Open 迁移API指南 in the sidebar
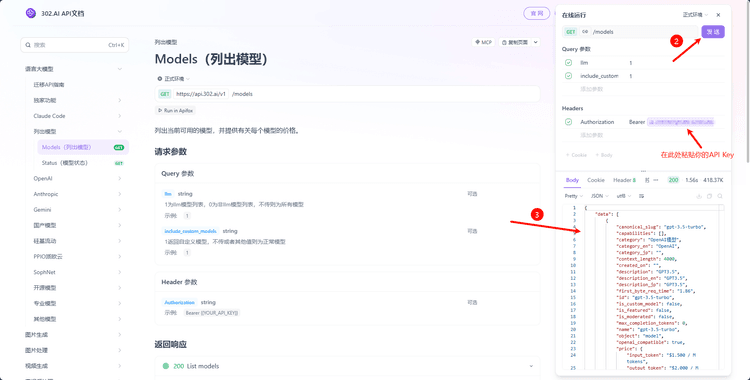 [49, 85]
